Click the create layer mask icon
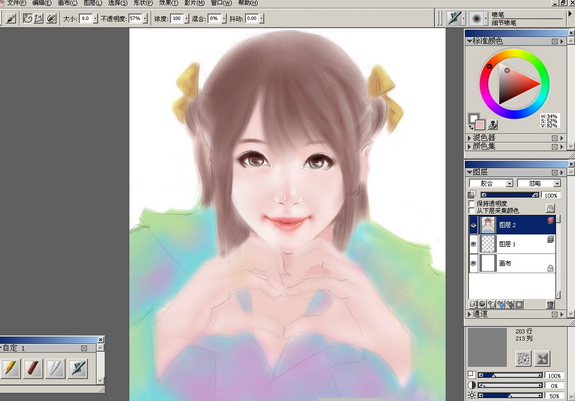575x401 pixels. tap(520, 304)
